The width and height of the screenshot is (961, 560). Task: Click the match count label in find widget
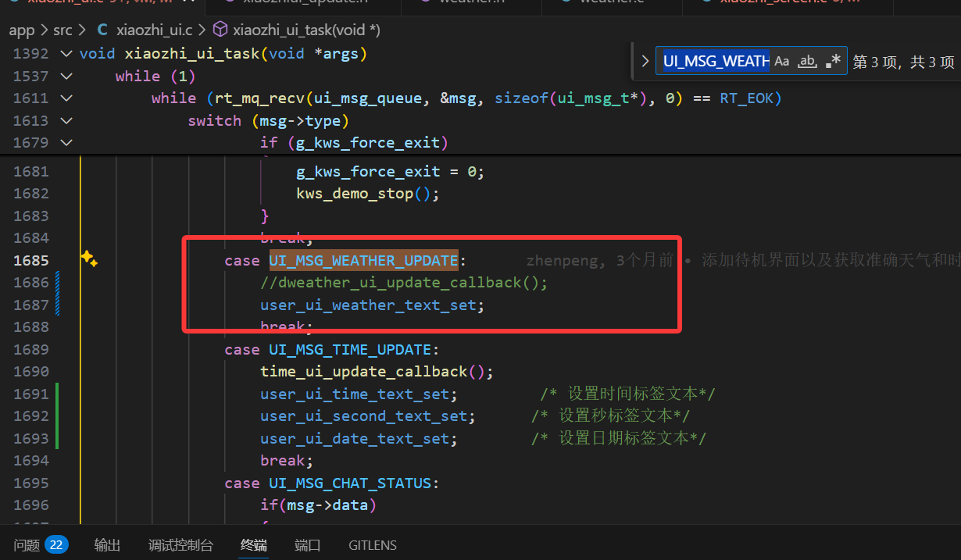point(903,62)
